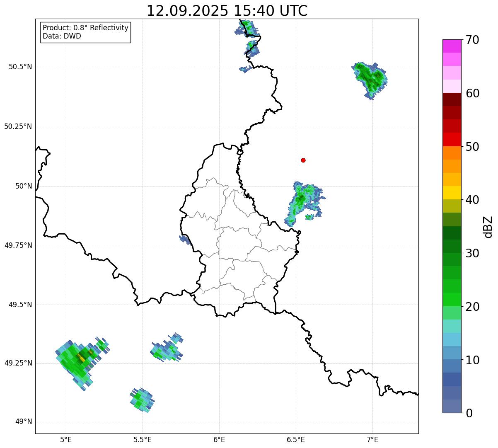
Task: Click the longitude label 6°E
Action: click(x=219, y=439)
